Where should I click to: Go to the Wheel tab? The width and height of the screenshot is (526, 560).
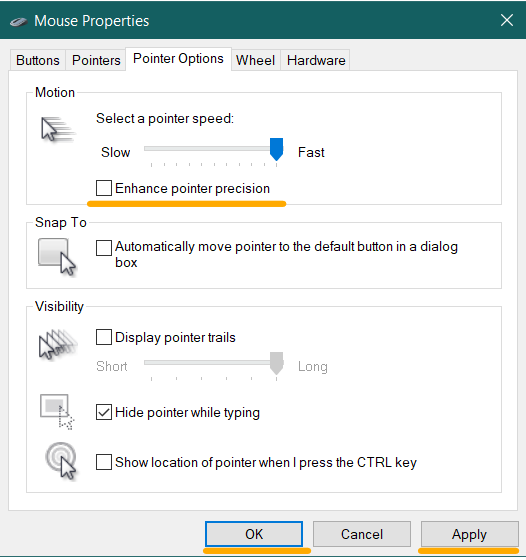point(256,60)
